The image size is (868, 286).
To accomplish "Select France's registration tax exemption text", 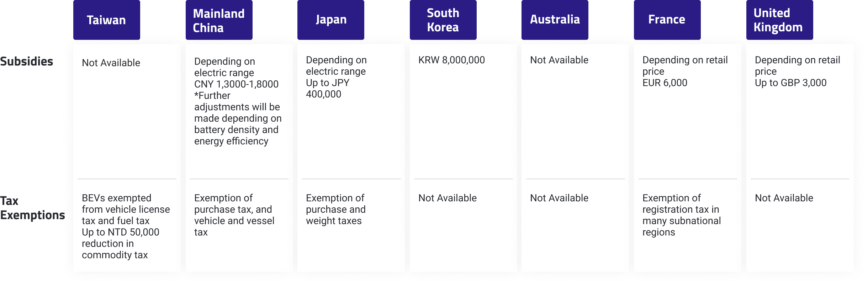I will point(682,215).
